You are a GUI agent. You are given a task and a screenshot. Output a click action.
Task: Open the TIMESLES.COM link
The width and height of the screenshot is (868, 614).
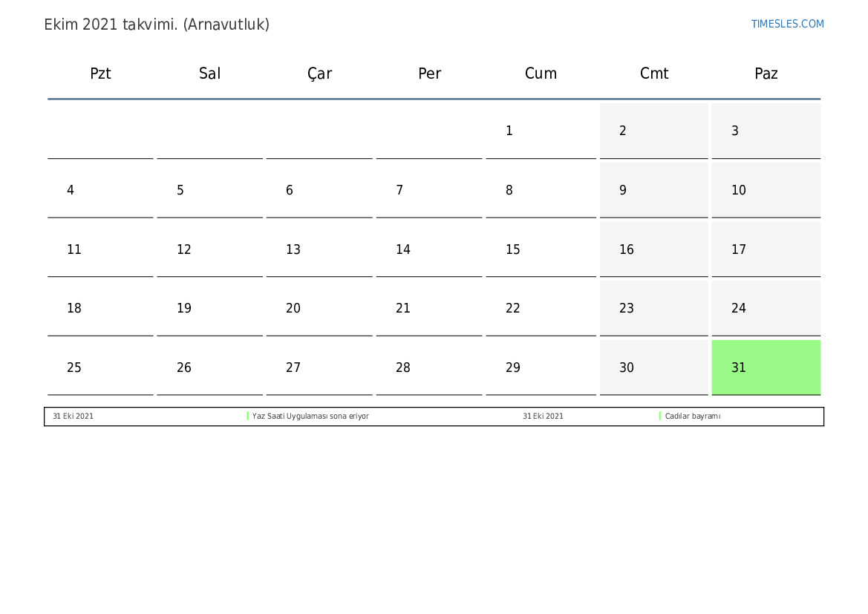787,24
